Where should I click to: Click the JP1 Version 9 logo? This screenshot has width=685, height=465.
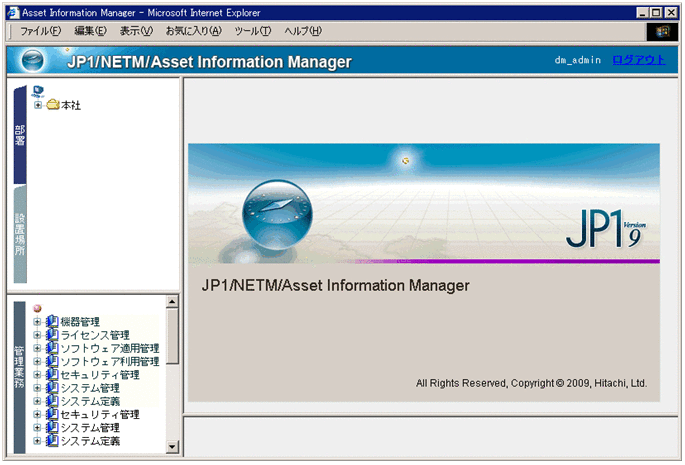[606, 229]
